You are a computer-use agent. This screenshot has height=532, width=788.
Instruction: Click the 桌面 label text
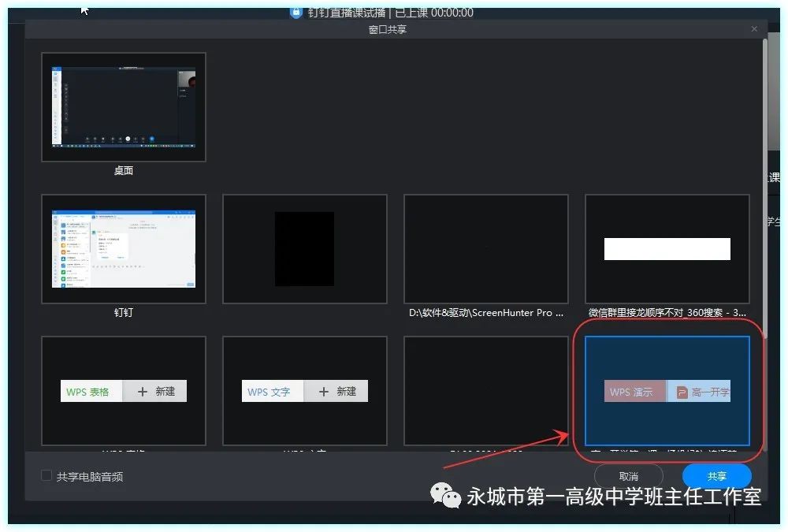(x=124, y=170)
